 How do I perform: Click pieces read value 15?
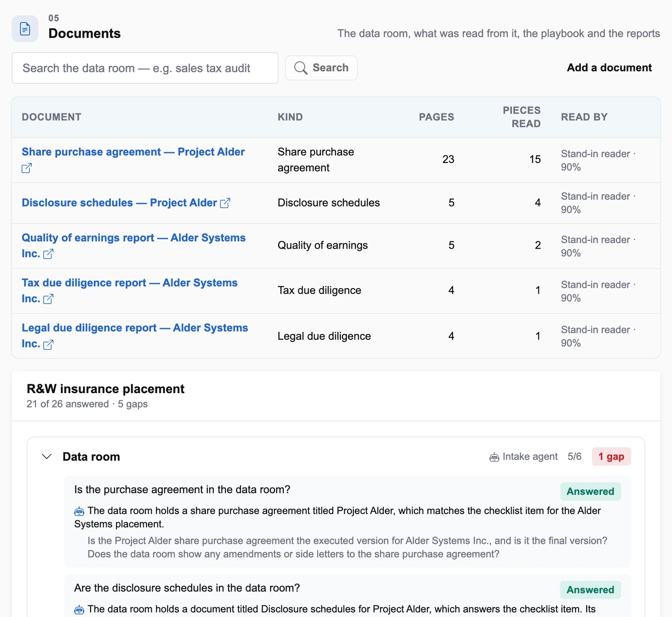pos(535,159)
